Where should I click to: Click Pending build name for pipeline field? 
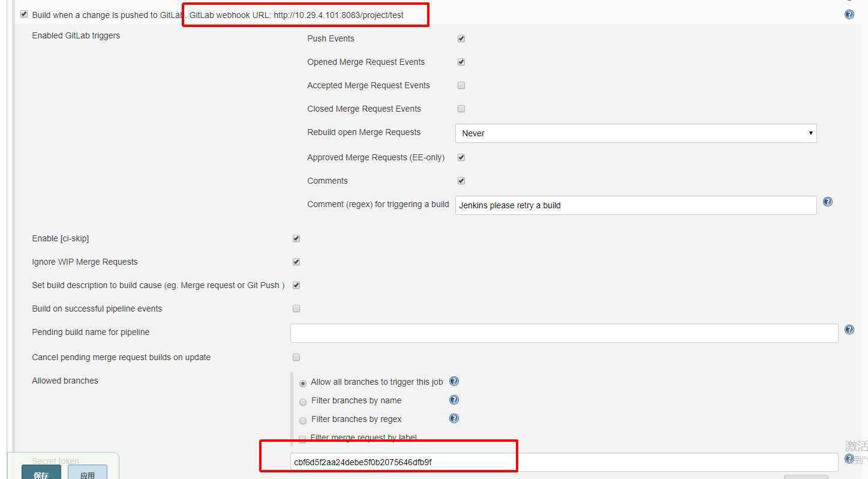[x=564, y=333]
